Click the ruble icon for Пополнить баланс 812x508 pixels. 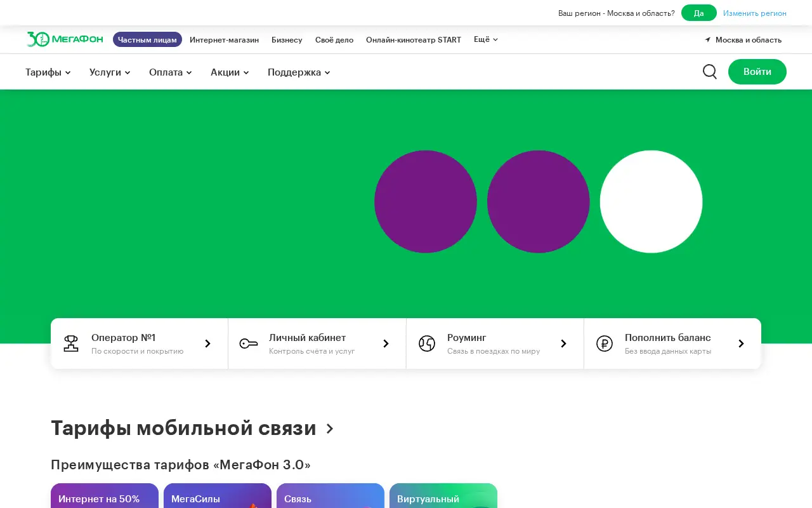pos(605,344)
